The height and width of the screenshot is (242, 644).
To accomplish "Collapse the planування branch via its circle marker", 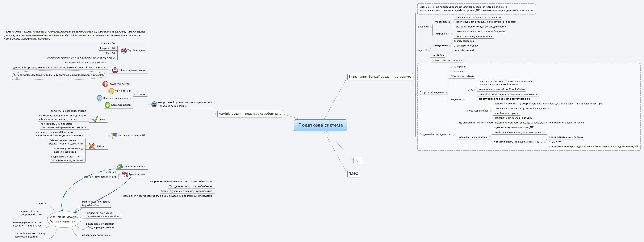I will coord(450,45).
